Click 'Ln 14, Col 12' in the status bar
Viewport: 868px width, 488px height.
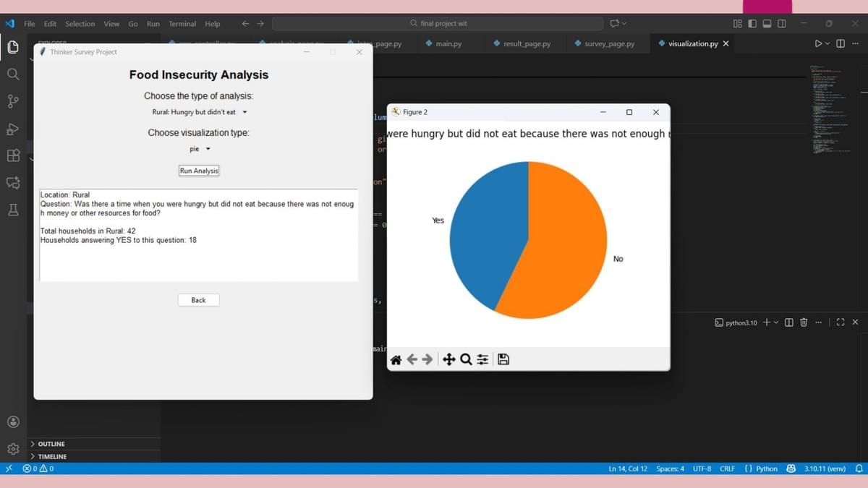628,468
